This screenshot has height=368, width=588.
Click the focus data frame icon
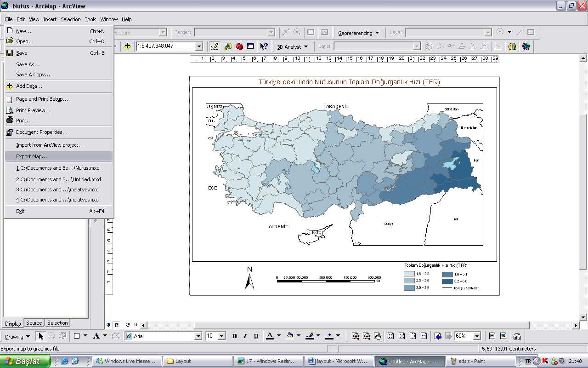[503, 336]
